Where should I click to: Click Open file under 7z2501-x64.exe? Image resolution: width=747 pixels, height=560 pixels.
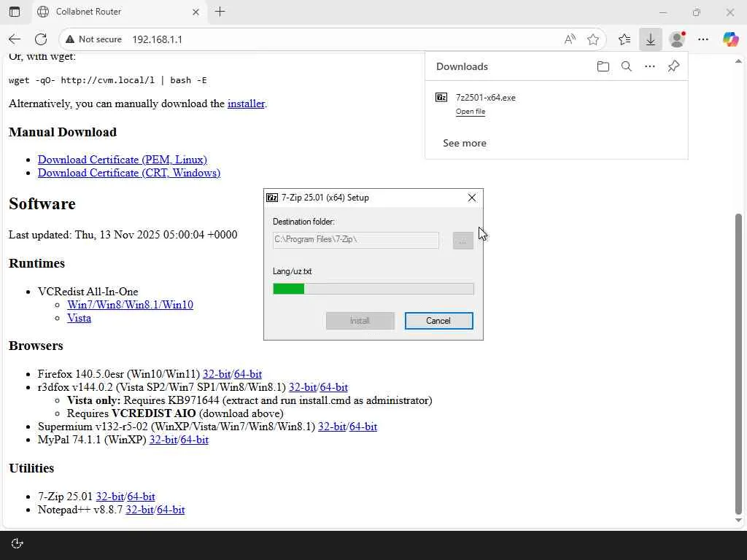coord(471,112)
